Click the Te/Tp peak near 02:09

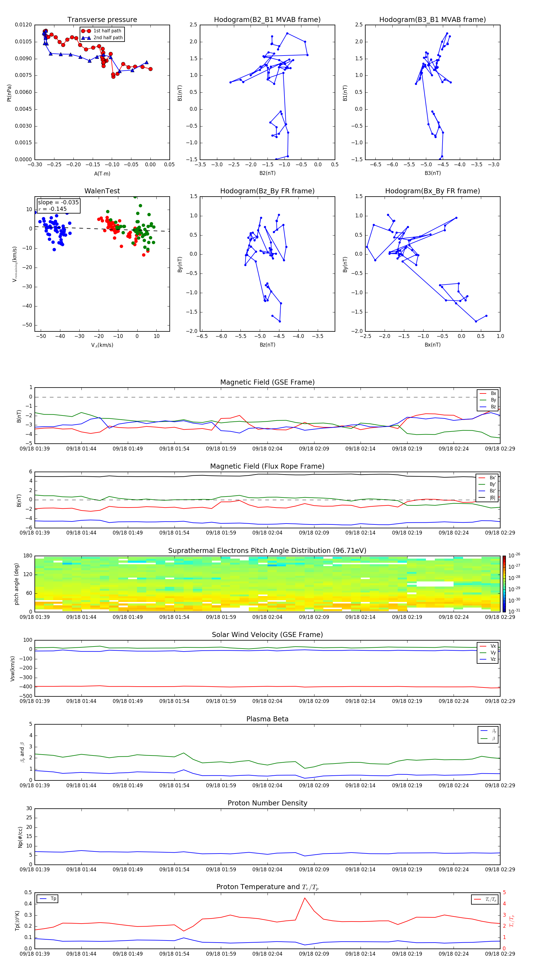pos(305,898)
